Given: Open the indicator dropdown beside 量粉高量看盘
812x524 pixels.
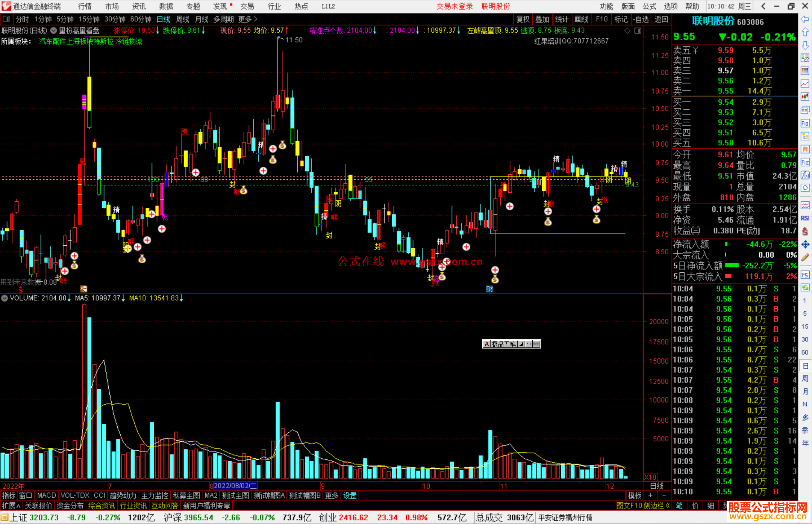Looking at the screenshot, I should [54, 31].
